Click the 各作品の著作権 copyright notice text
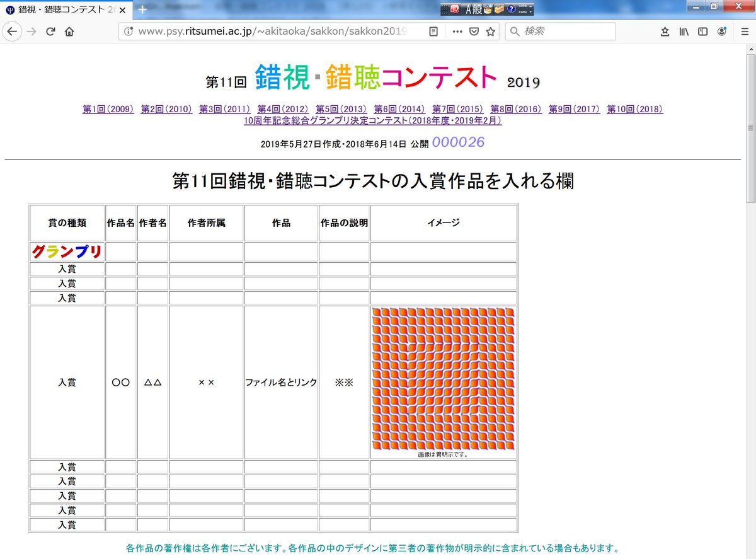Viewport: 756px width, 559px height. pyautogui.click(x=373, y=547)
